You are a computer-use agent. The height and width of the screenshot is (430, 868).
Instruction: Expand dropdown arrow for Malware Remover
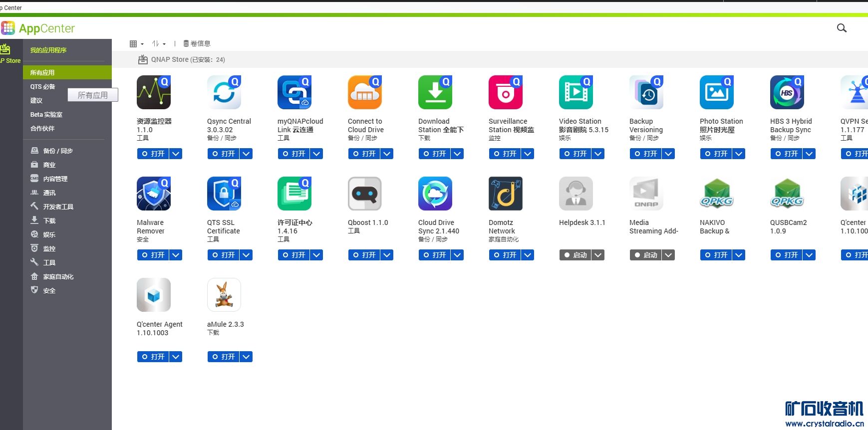[x=176, y=255]
